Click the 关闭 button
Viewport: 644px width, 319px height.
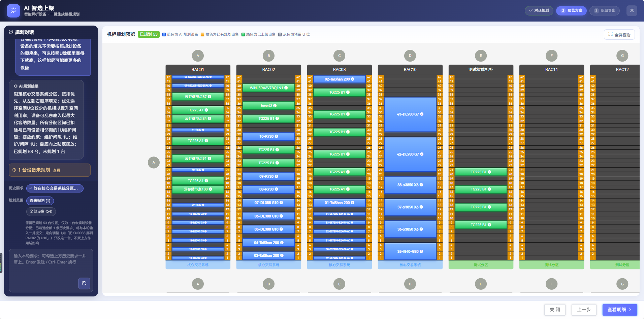555,310
